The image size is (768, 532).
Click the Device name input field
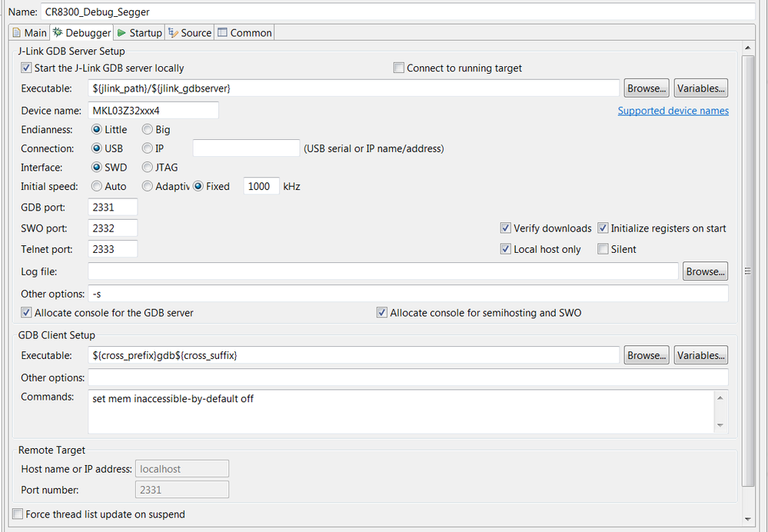[153, 110]
